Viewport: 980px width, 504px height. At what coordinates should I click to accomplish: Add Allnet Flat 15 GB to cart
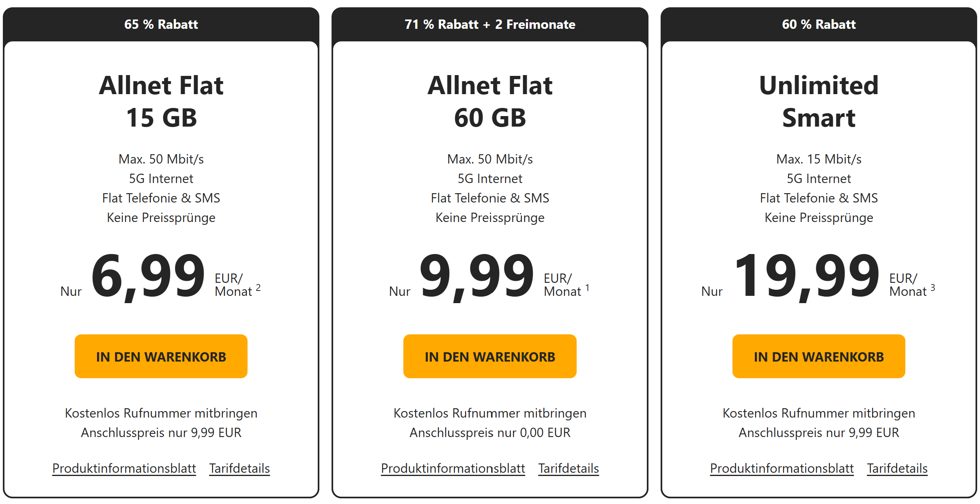click(x=161, y=356)
